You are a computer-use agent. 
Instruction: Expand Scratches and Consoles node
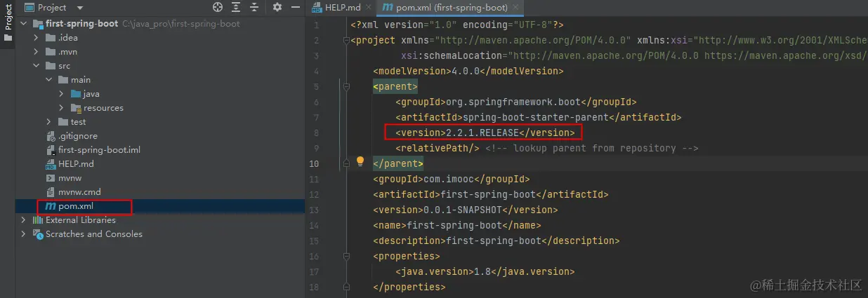pyautogui.click(x=23, y=233)
